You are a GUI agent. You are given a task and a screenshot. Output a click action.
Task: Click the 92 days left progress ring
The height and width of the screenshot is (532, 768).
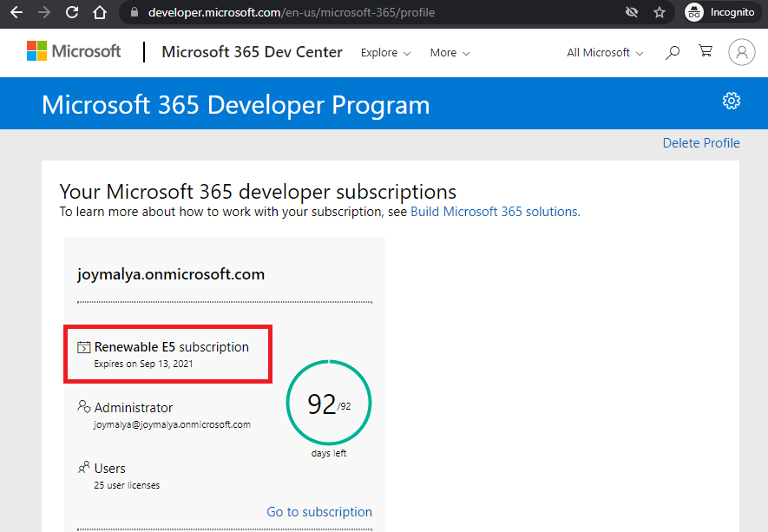[329, 403]
